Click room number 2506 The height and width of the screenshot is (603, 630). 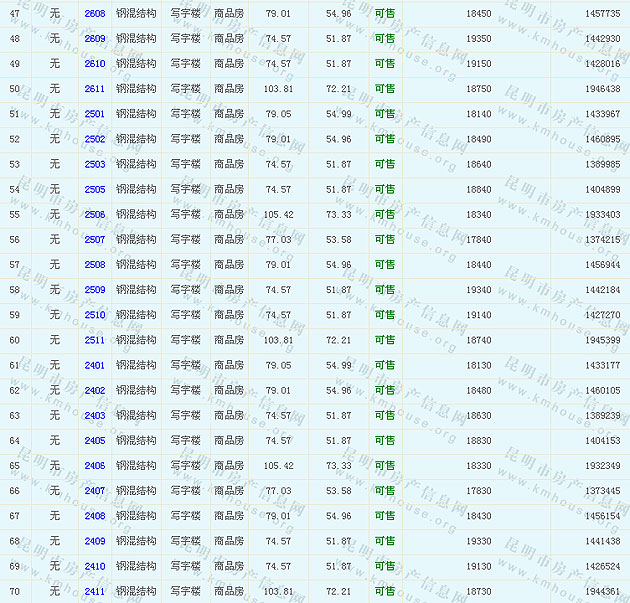click(95, 214)
